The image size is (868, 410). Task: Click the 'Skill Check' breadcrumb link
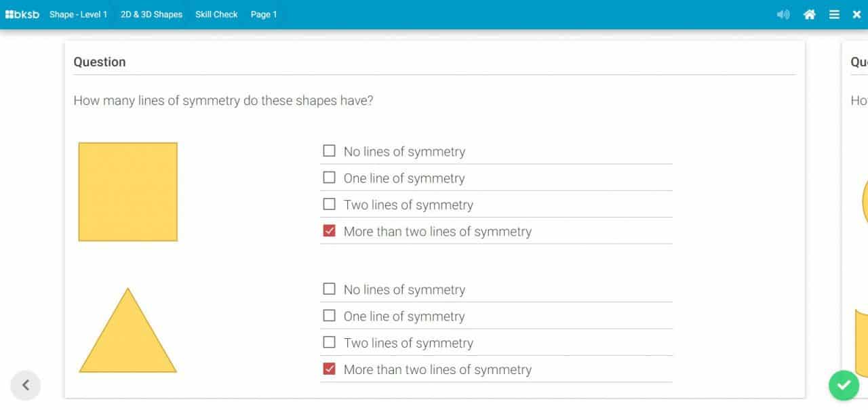click(216, 14)
